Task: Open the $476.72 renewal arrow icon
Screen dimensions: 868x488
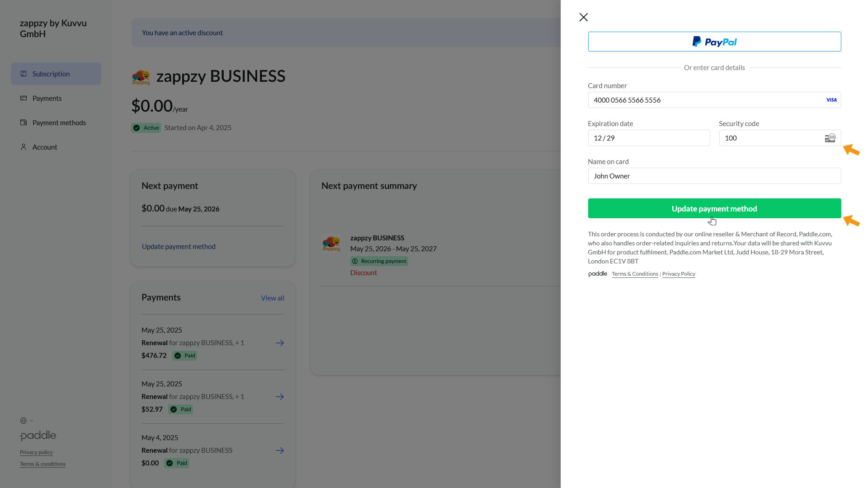Action: coord(279,343)
